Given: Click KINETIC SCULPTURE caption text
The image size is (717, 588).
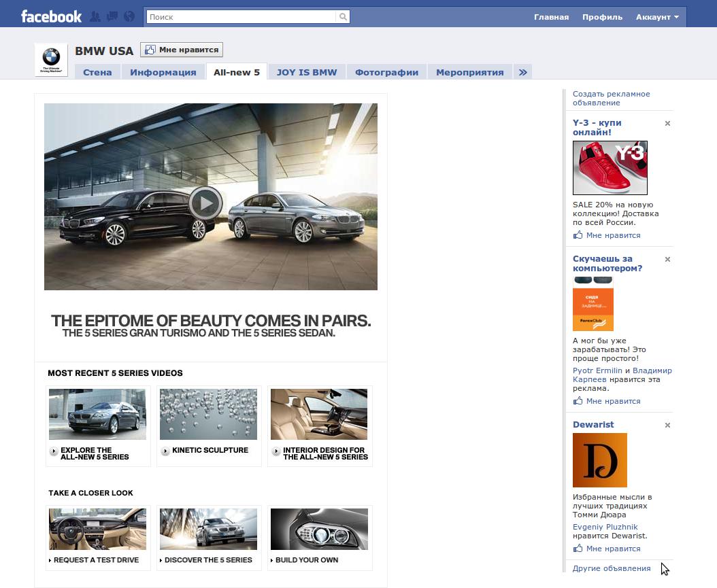Looking at the screenshot, I should click(x=210, y=450).
